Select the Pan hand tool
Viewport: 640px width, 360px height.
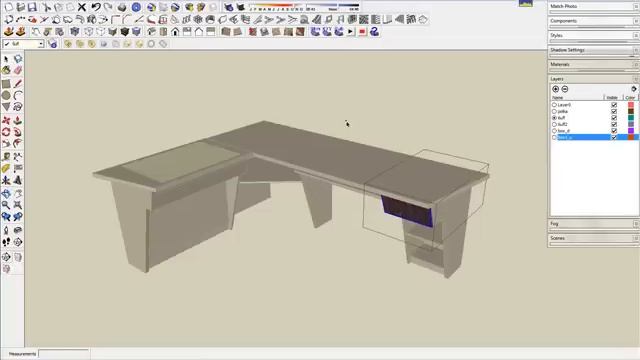(x=18, y=193)
